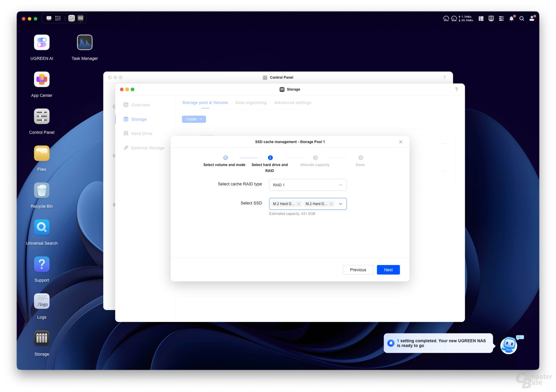Open the Storage desktop icon
556x392 pixels.
[42, 338]
